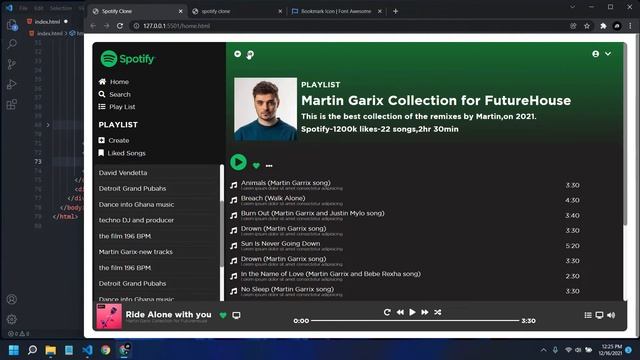This screenshot has height=360, width=640.
Task: Open Search in Spotify sidebar
Action: pyautogui.click(x=114, y=94)
